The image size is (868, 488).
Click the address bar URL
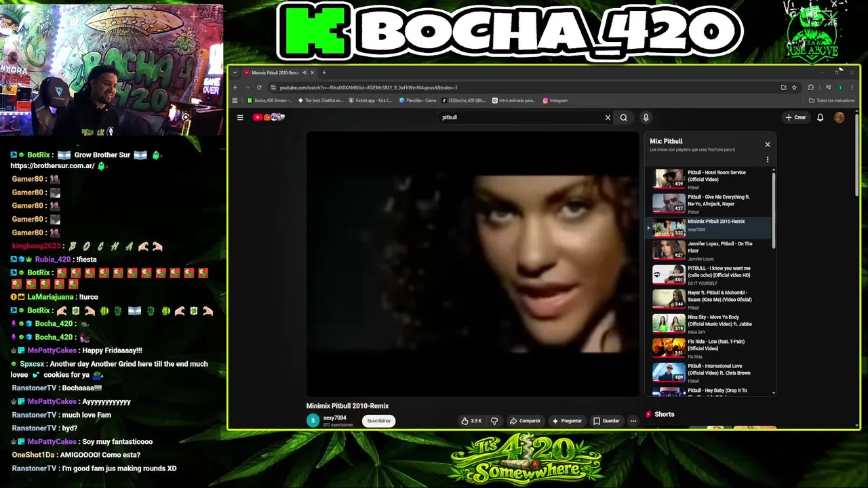tap(368, 87)
